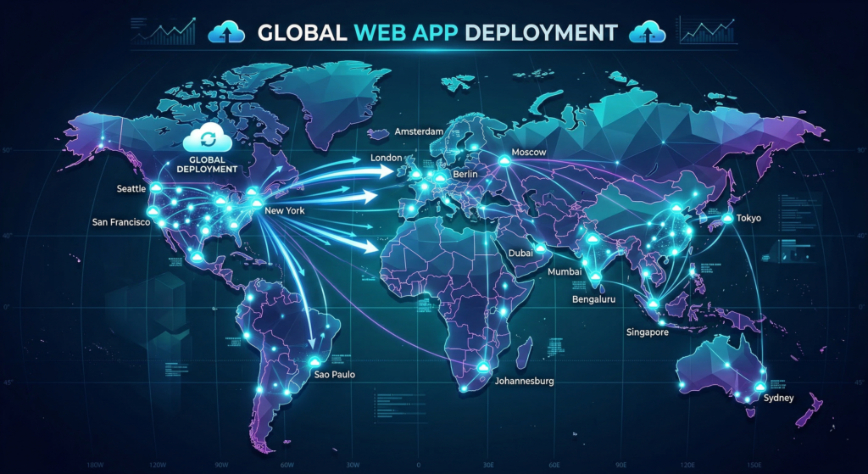
Task: Select the London city label
Action: point(386,158)
